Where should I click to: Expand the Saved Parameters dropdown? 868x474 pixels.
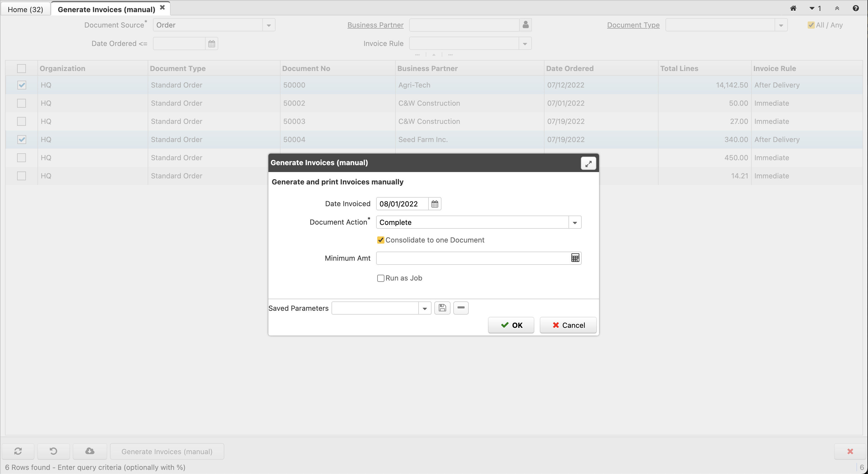point(424,308)
